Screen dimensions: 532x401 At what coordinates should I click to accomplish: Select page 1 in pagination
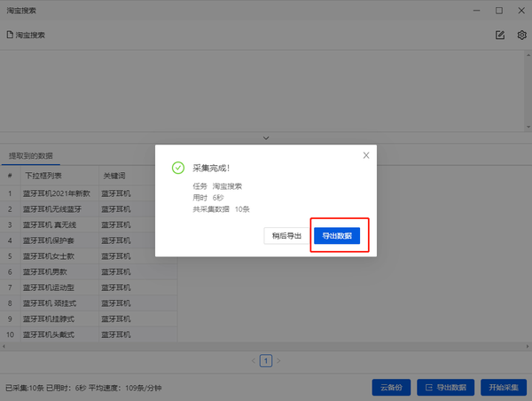click(266, 360)
